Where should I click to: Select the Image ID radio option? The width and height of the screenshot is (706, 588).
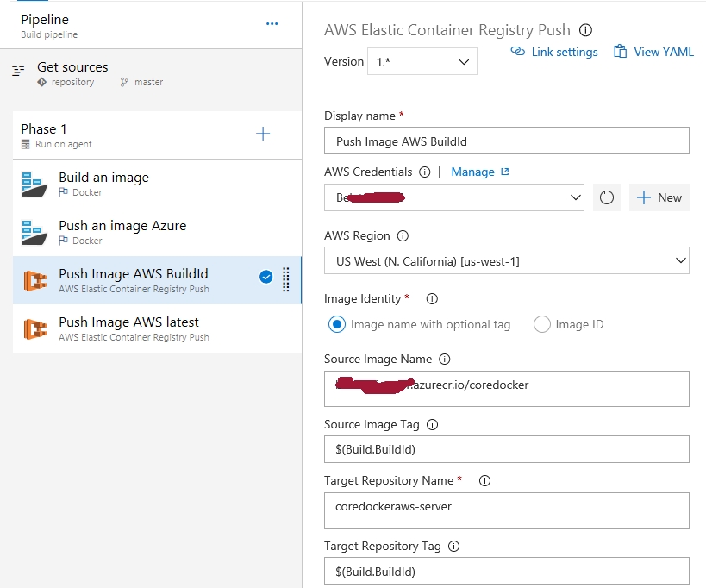[541, 324]
